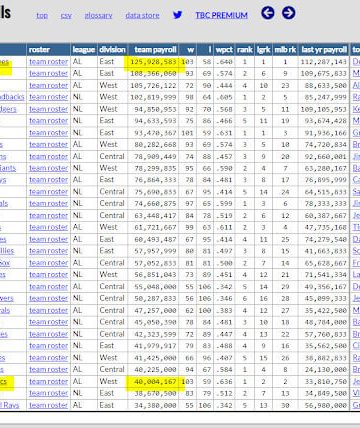Click the Rays team name link
The width and height of the screenshot is (360, 428).
click(x=9, y=405)
